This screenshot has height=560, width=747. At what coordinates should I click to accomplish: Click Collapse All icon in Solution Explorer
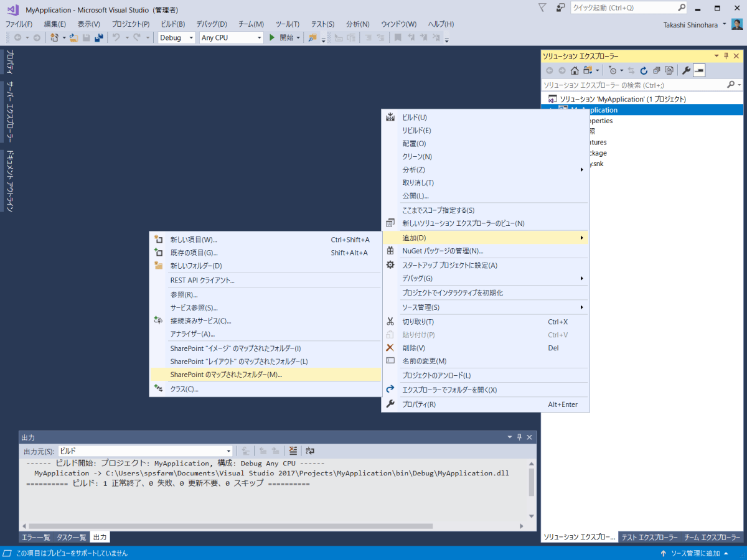pos(656,70)
